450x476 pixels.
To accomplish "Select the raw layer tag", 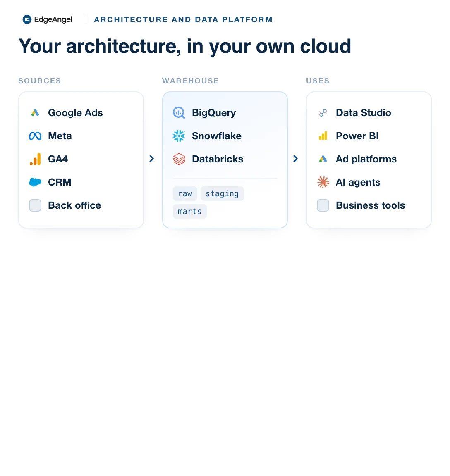I will [x=185, y=194].
